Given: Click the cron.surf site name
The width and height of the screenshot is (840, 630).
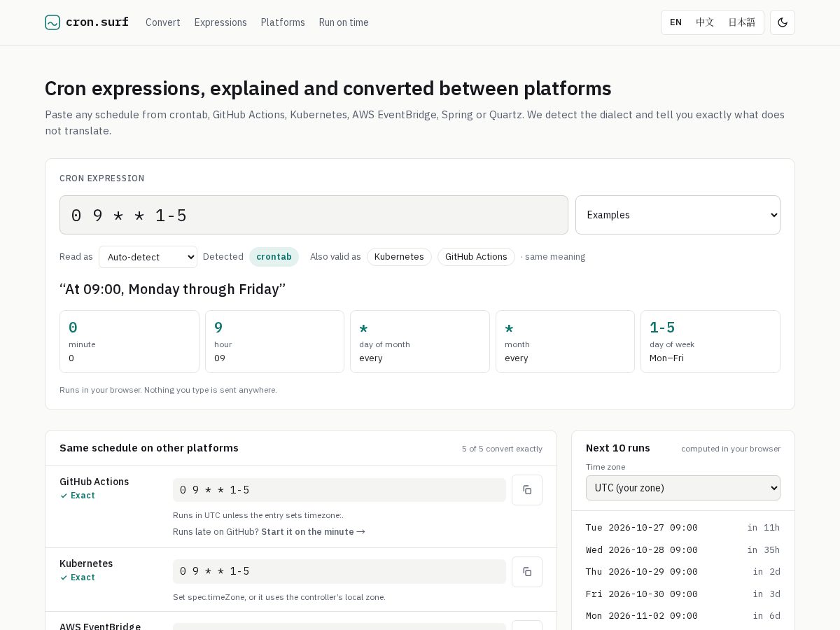Looking at the screenshot, I should (97, 22).
